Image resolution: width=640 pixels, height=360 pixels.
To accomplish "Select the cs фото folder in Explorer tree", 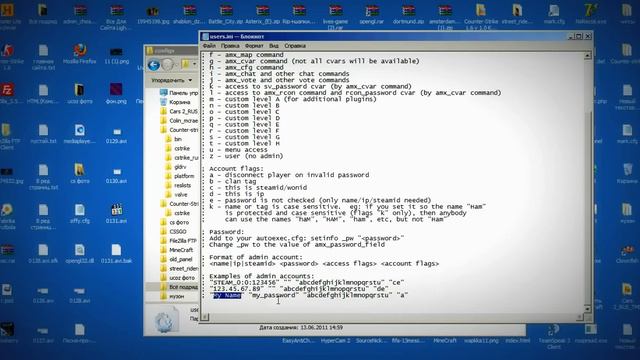I will pyautogui.click(x=175, y=222).
